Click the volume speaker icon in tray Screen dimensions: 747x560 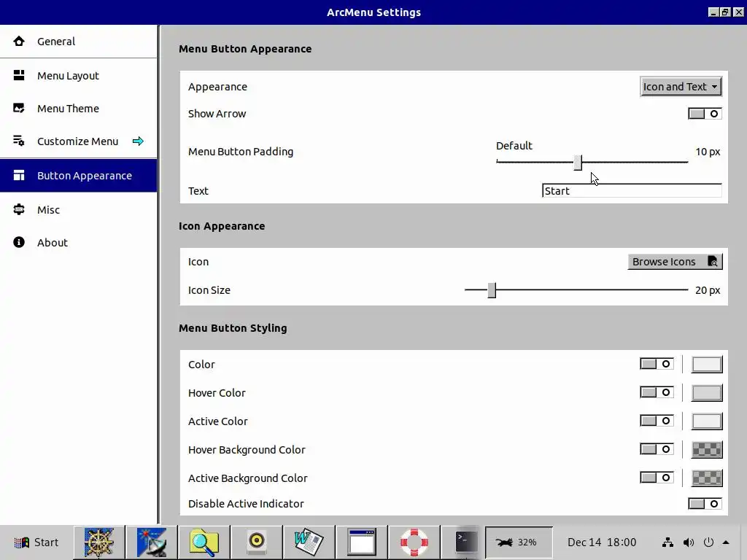coord(689,542)
